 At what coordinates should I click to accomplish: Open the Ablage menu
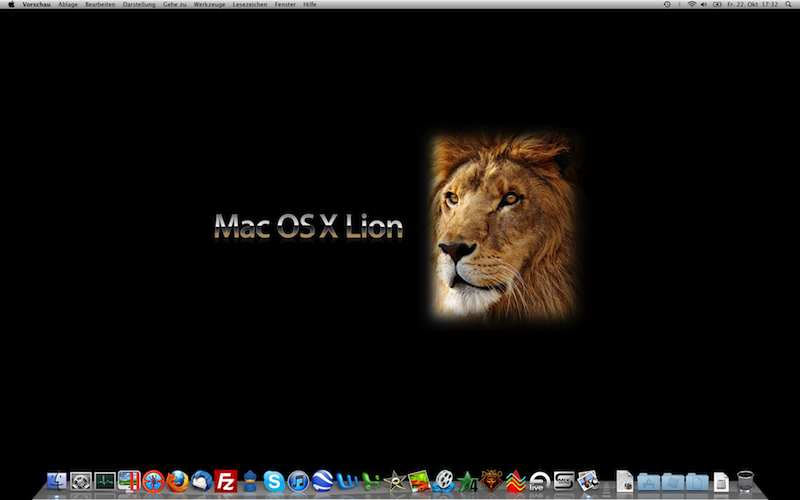(x=68, y=5)
